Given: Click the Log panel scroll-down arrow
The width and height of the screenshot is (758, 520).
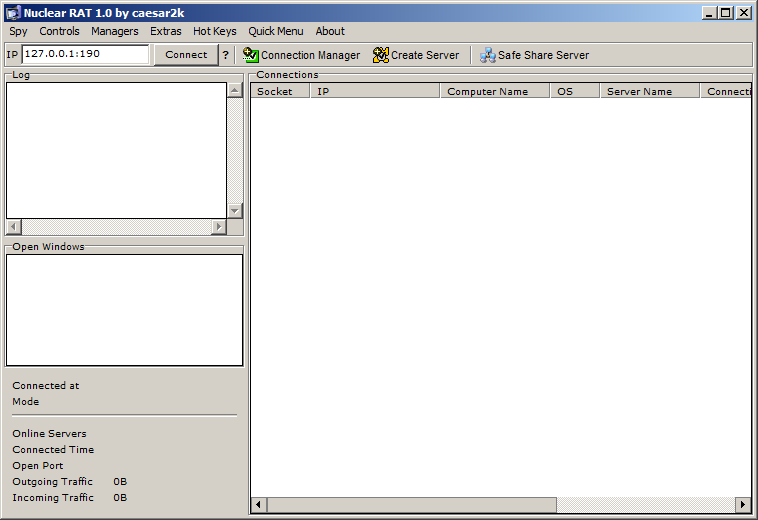Looking at the screenshot, I should [235, 211].
